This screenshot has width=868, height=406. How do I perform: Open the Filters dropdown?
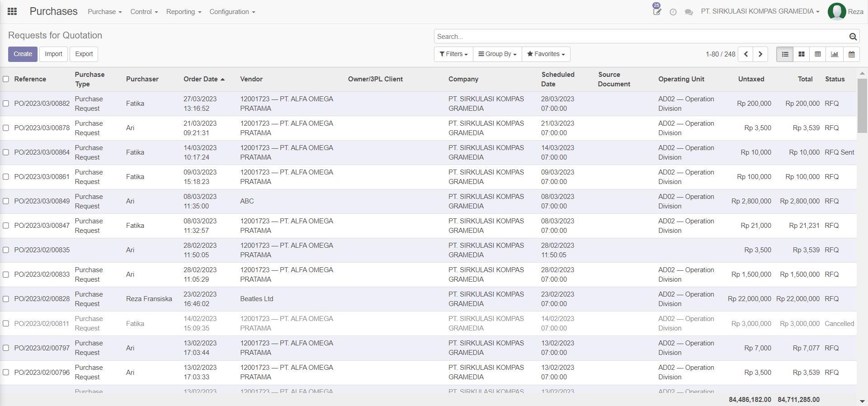coord(453,54)
